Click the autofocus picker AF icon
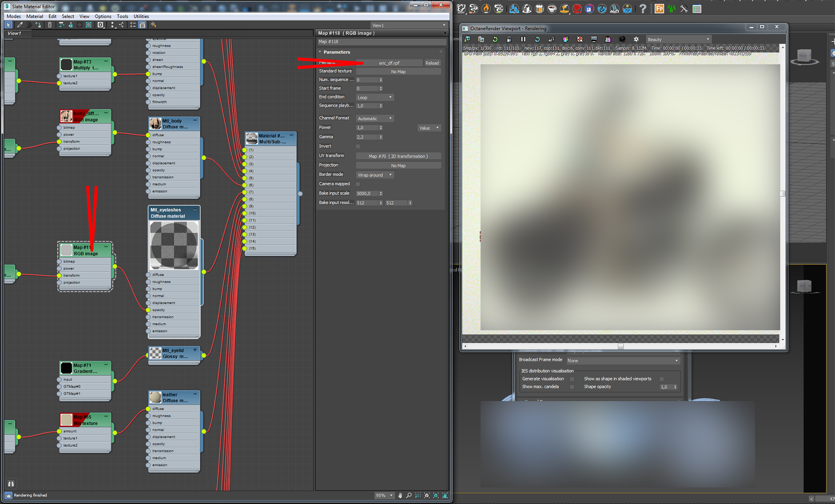 click(551, 40)
